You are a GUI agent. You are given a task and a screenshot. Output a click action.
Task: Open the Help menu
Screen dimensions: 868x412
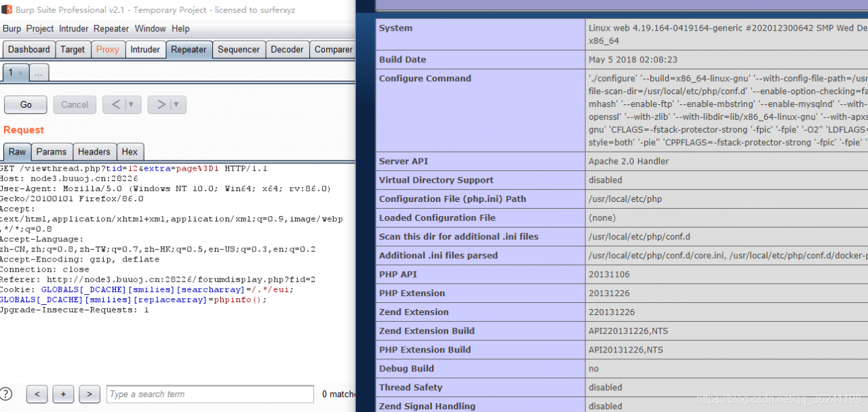tap(180, 28)
